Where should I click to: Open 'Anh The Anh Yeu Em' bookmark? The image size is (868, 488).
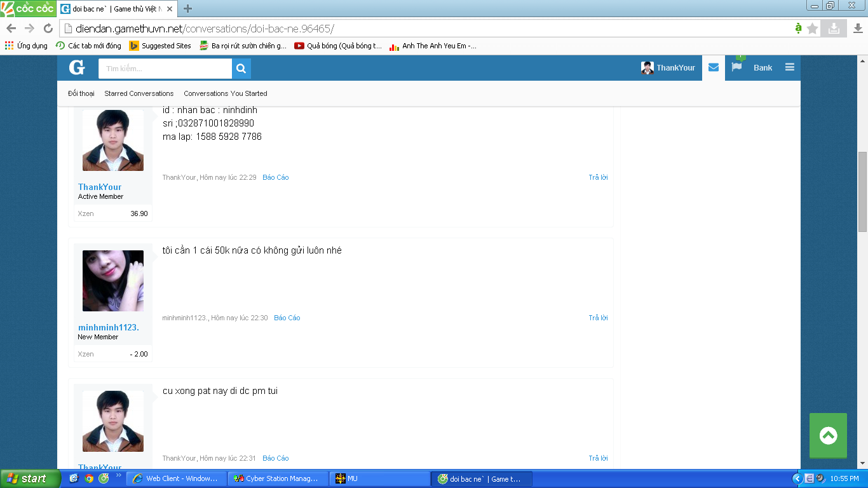pyautogui.click(x=433, y=46)
